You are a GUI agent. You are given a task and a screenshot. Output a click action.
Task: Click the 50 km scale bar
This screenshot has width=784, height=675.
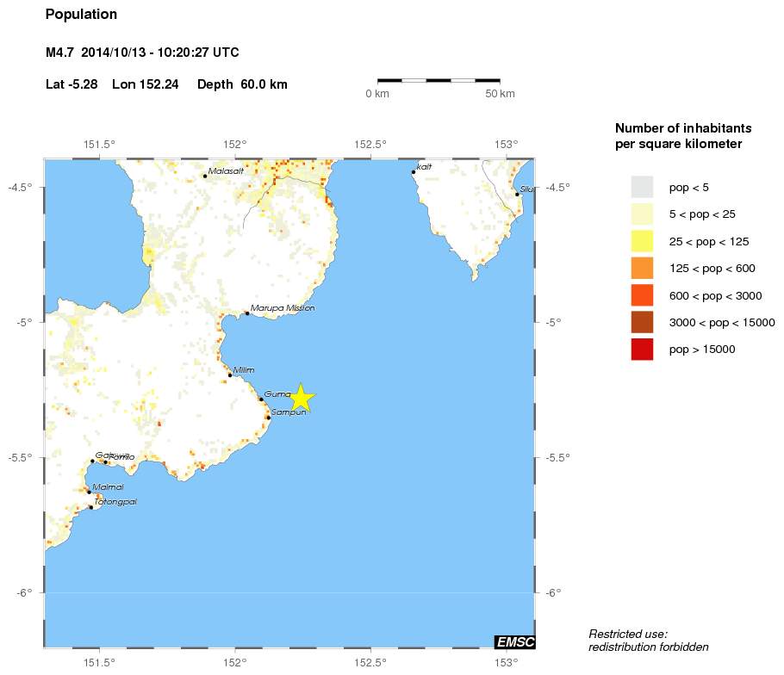pyautogui.click(x=439, y=80)
